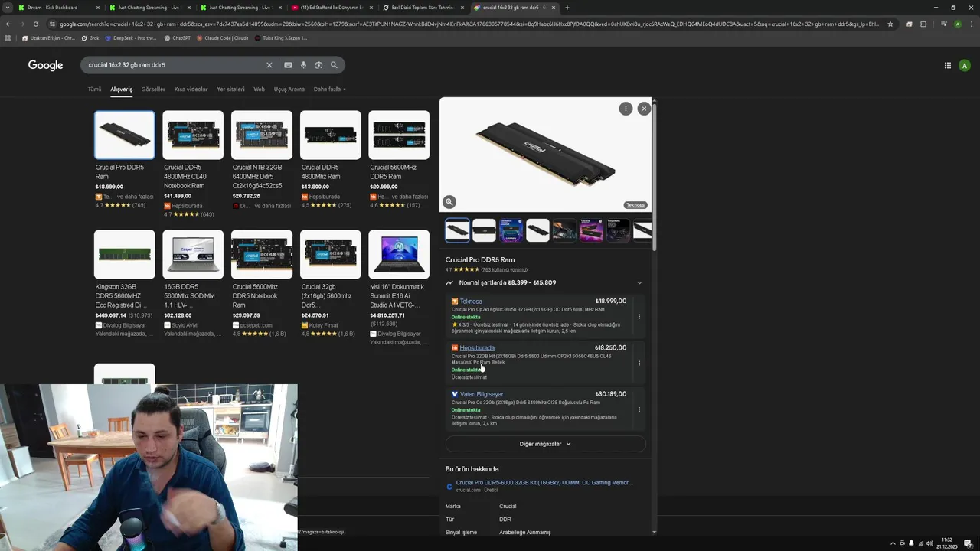Image resolution: width=980 pixels, height=551 pixels.
Task: Open the Google logo homepage link
Action: coord(45,65)
